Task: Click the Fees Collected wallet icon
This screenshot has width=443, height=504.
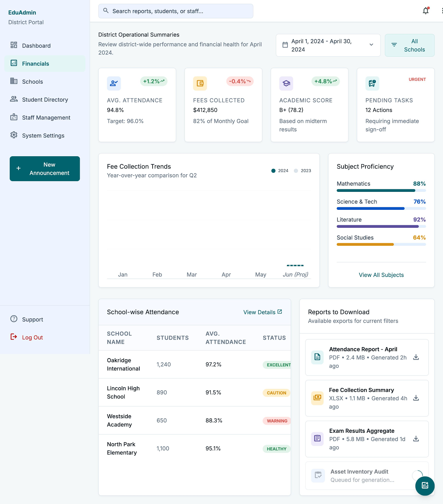Action: pyautogui.click(x=200, y=83)
